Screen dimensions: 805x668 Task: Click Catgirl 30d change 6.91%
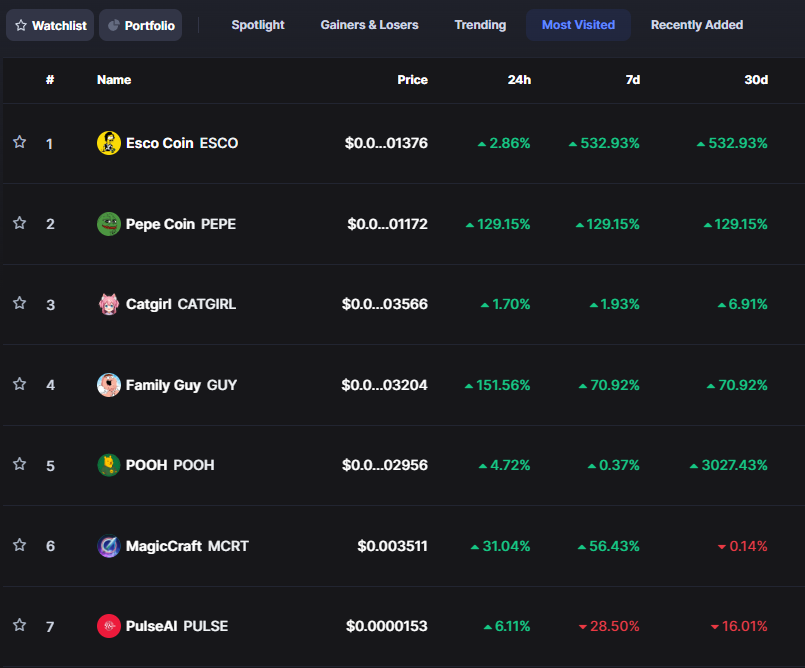742,304
